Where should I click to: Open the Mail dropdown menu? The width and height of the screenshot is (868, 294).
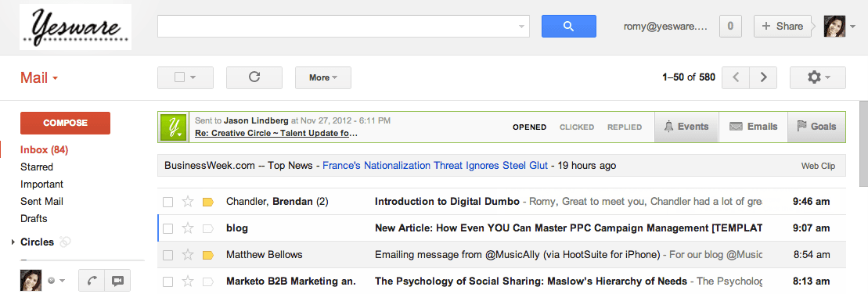(39, 78)
